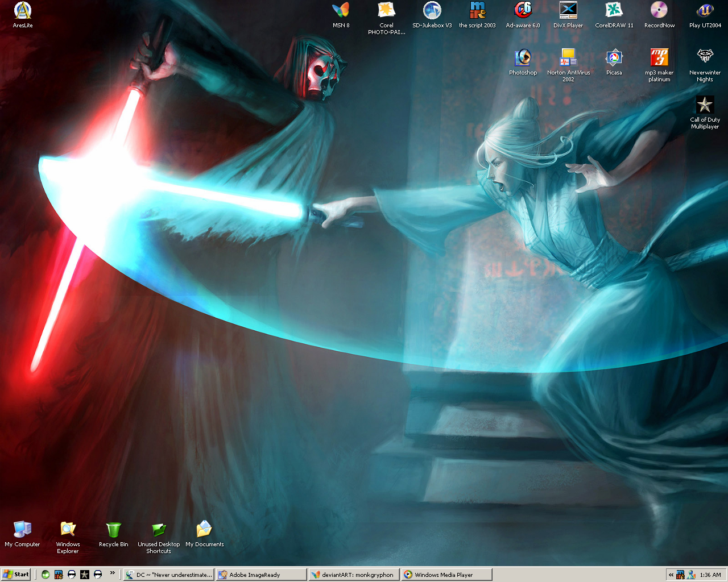This screenshot has height=582, width=728.
Task: Click the mIRC system tray icon
Action: (x=681, y=575)
